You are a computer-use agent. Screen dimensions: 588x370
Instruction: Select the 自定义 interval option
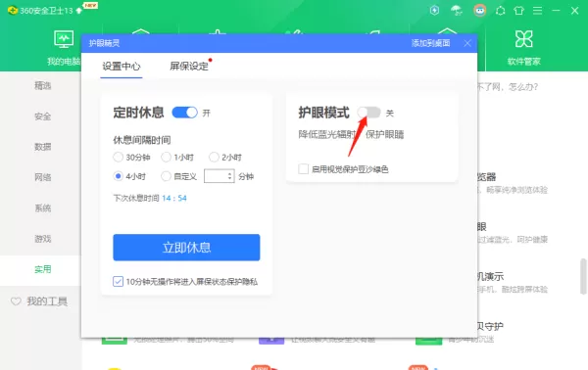pos(166,176)
